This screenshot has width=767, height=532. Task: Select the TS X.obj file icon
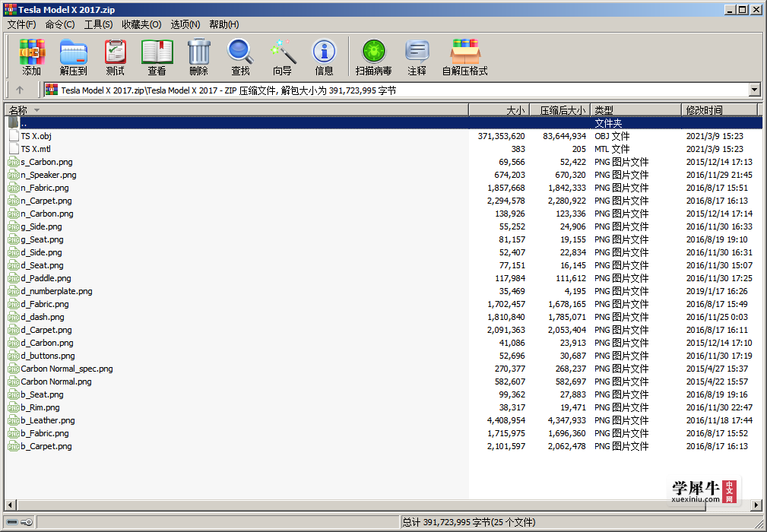(14, 136)
